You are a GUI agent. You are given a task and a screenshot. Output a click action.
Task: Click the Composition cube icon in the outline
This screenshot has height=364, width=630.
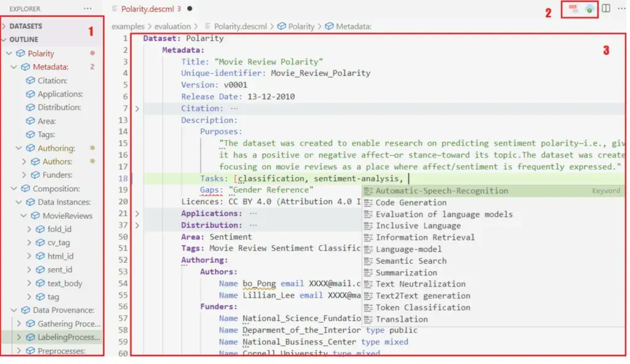click(x=26, y=188)
